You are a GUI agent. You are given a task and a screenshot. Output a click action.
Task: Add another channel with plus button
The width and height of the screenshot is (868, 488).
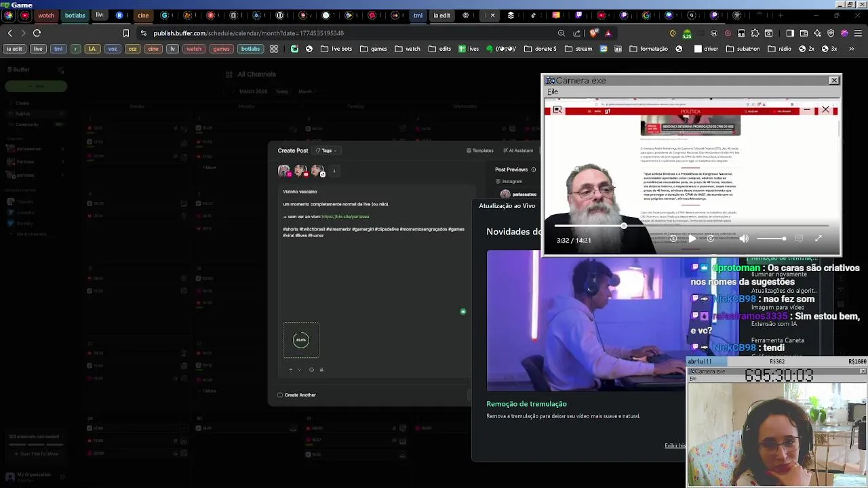334,171
